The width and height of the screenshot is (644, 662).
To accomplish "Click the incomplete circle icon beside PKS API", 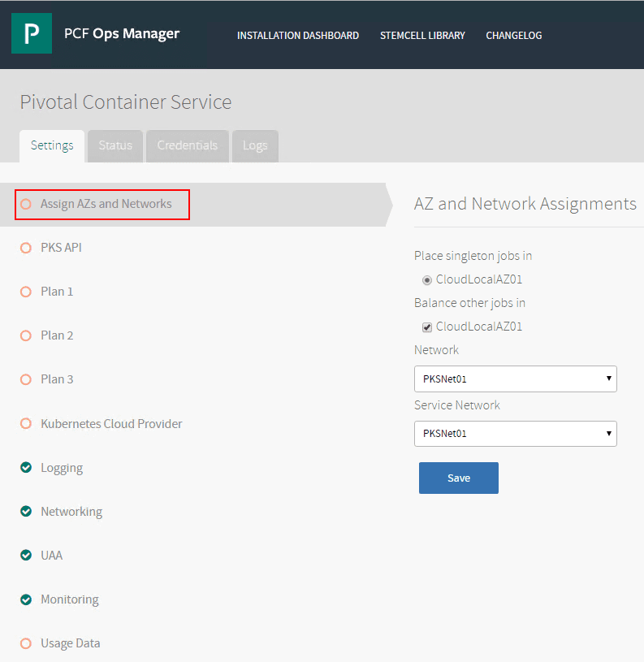I will coord(26,248).
